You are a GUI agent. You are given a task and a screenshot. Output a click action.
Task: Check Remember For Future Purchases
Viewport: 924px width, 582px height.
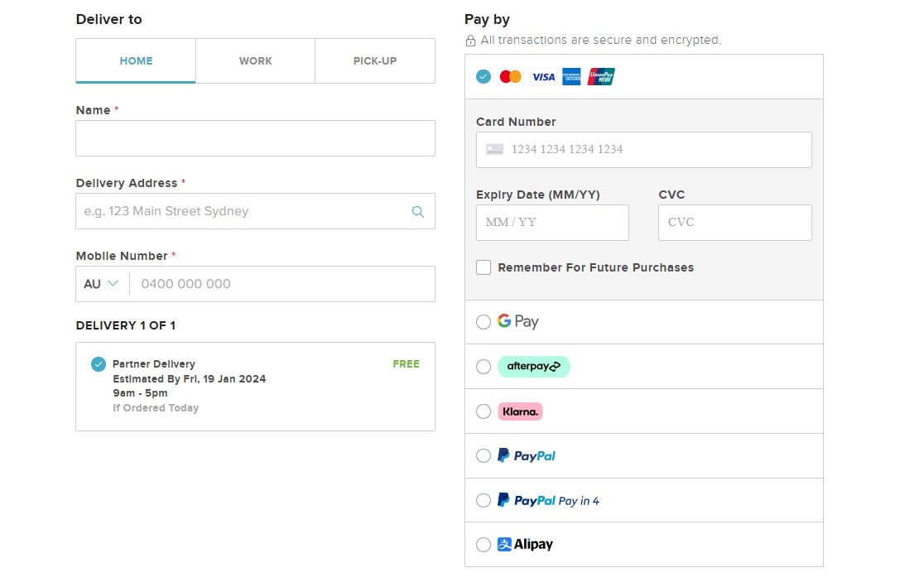pos(484,267)
